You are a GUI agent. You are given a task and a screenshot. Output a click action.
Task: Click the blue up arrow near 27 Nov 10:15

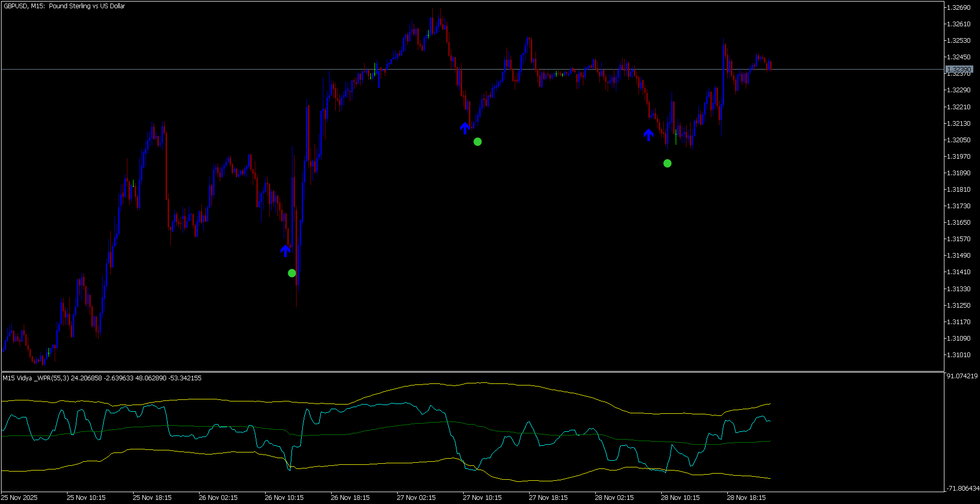465,128
